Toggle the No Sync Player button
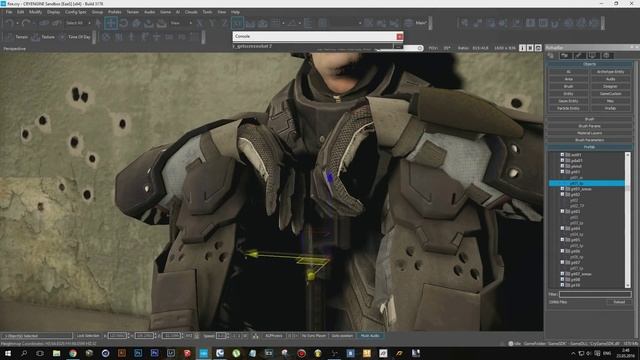Viewport: 640px width, 360px height. (x=313, y=336)
